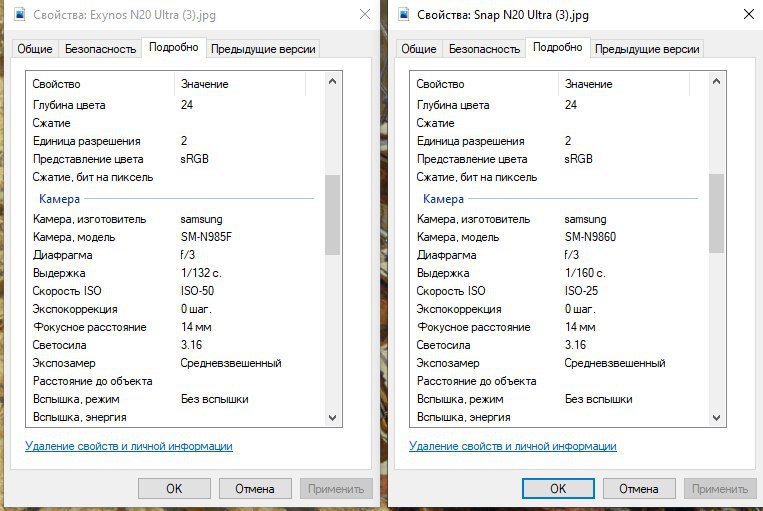This screenshot has height=511, width=763.
Task: Select the ISO-50 value
Action: coord(197,291)
